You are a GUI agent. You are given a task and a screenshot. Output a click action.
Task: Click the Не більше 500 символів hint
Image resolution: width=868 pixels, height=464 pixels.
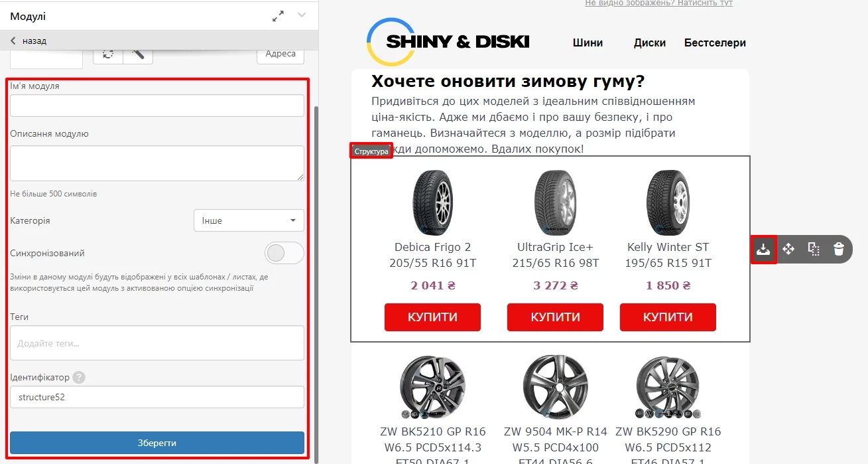pyautogui.click(x=53, y=194)
